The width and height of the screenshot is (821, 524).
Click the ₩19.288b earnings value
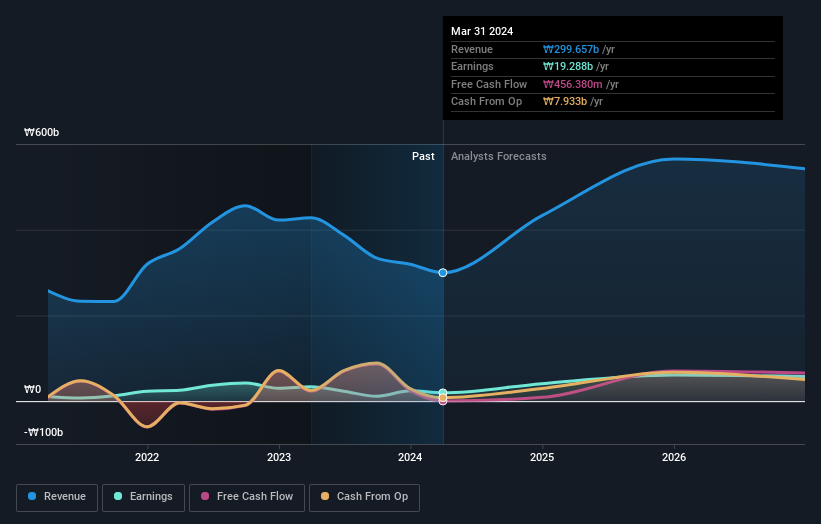click(x=568, y=66)
